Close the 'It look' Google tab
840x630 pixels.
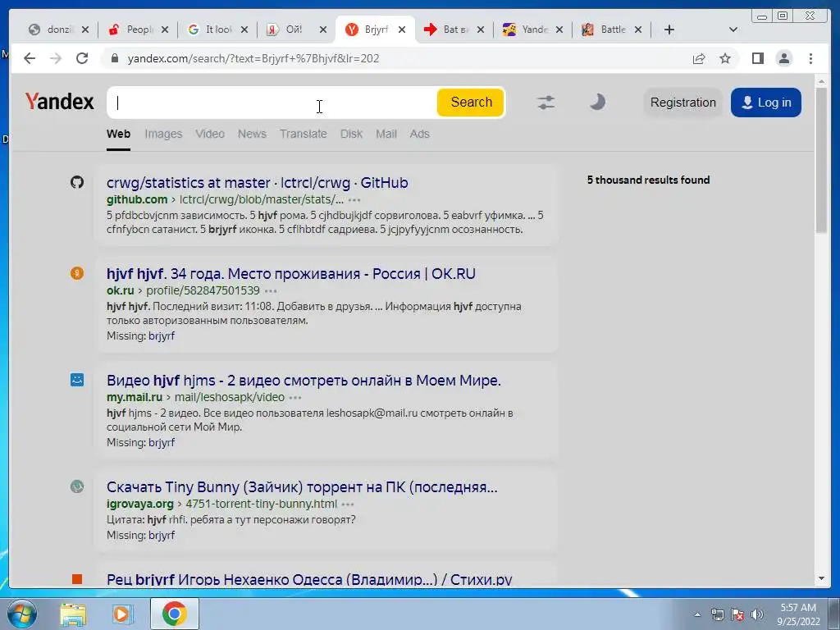click(244, 30)
